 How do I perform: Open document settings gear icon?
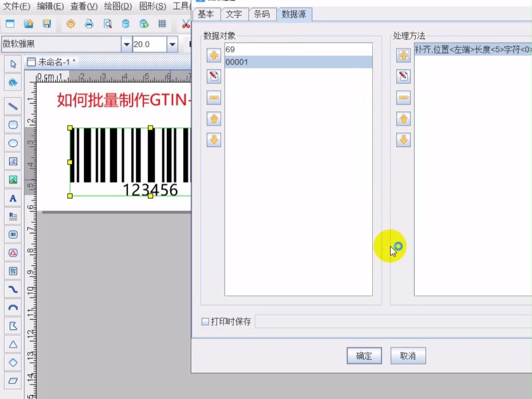click(71, 24)
